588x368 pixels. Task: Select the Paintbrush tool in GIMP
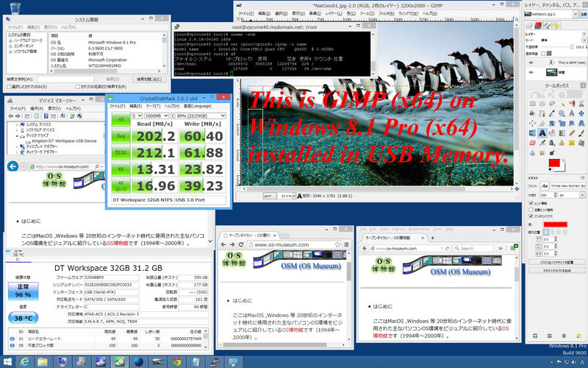(581, 133)
